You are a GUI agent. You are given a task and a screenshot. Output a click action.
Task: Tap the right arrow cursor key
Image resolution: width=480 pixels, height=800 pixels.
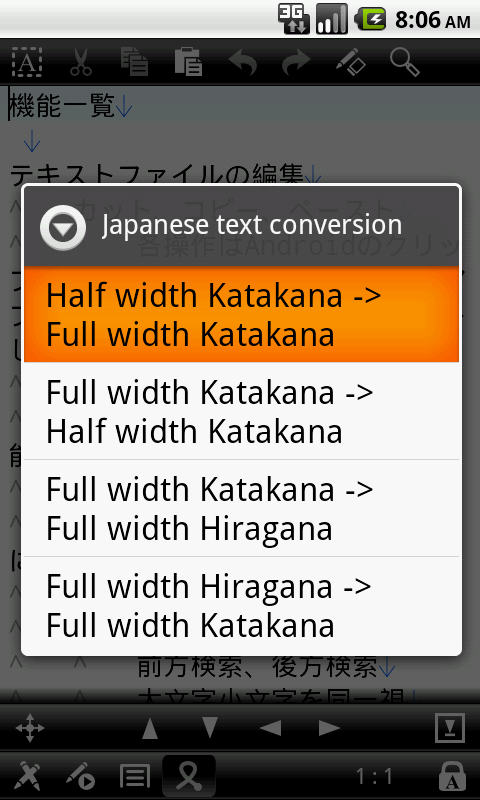click(330, 728)
